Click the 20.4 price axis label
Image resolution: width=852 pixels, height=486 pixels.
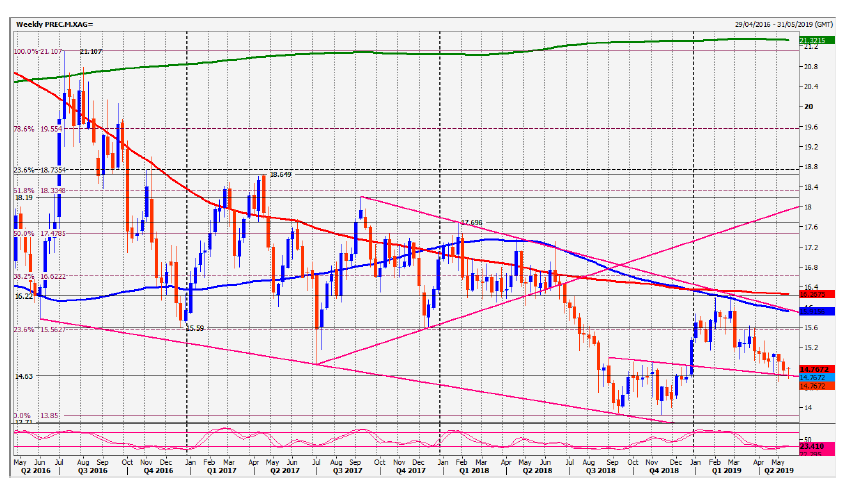click(x=811, y=86)
